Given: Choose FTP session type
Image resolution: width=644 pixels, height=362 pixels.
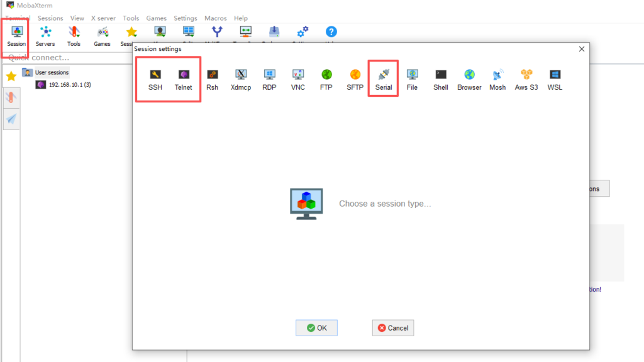Looking at the screenshot, I should 326,80.
